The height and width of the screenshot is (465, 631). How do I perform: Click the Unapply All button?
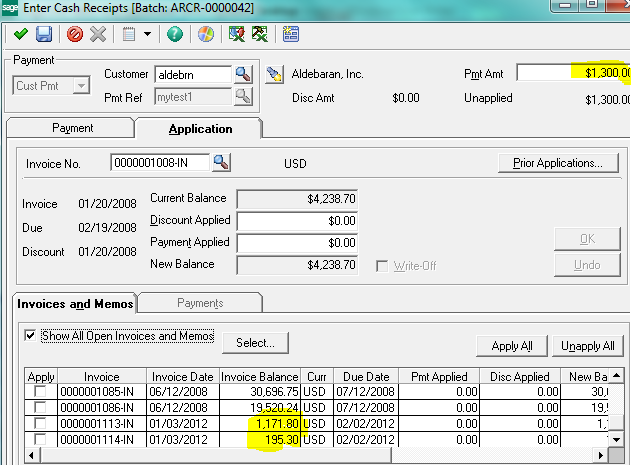(587, 345)
